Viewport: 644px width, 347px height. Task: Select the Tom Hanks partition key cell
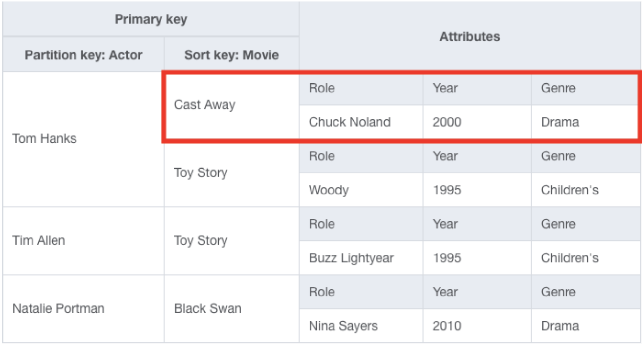84,139
